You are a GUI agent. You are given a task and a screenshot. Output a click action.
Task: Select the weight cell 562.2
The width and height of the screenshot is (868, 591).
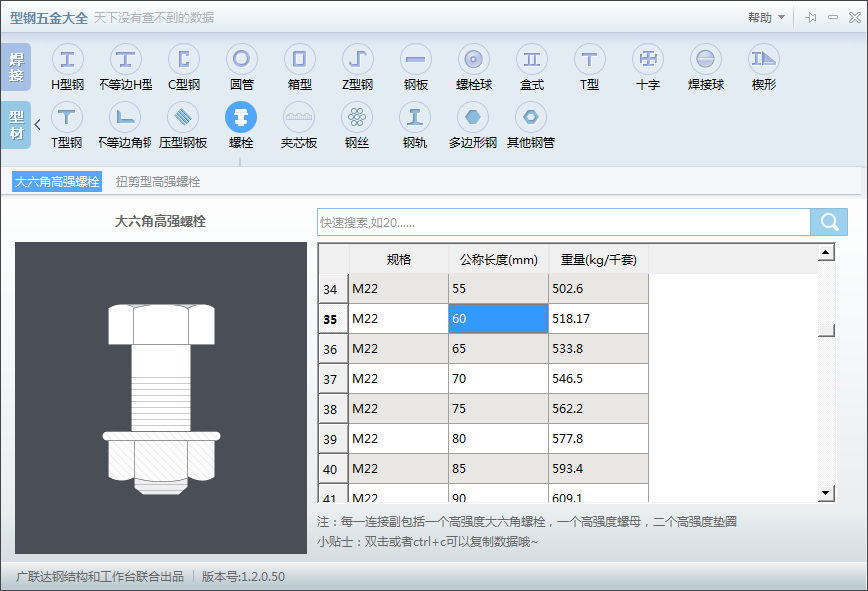598,408
